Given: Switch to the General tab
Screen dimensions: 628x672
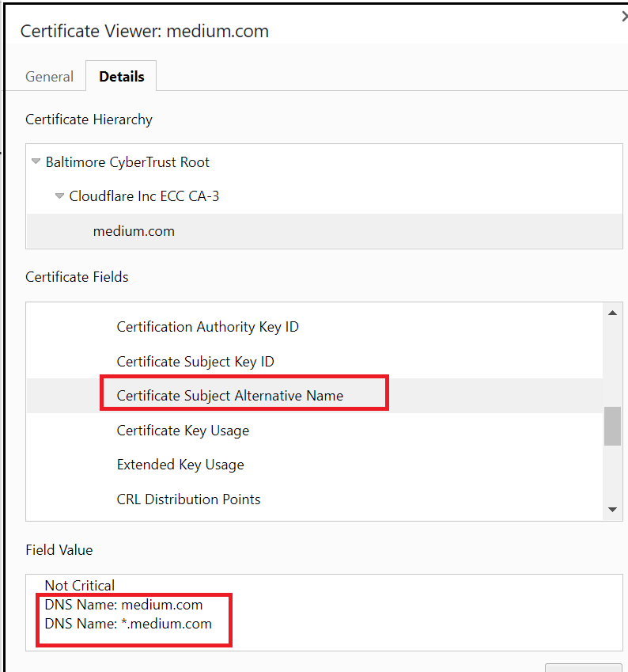Looking at the screenshot, I should point(49,77).
